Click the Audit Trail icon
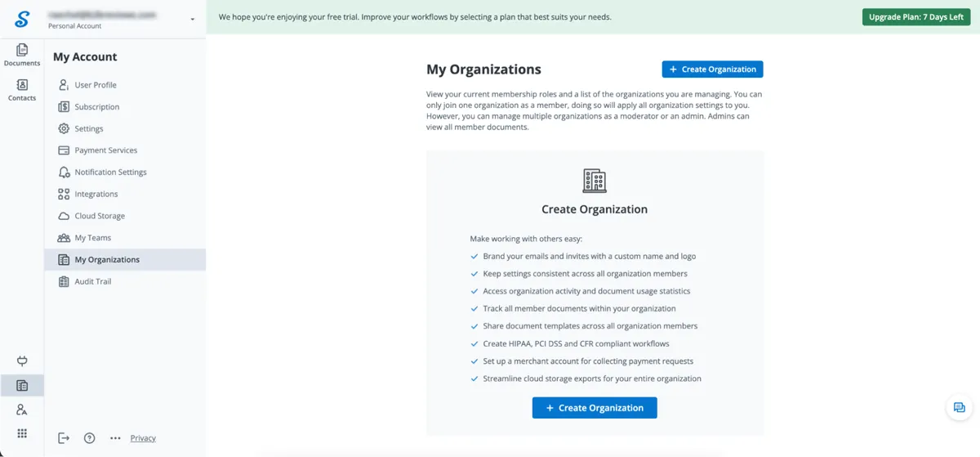Image resolution: width=980 pixels, height=457 pixels. point(64,281)
